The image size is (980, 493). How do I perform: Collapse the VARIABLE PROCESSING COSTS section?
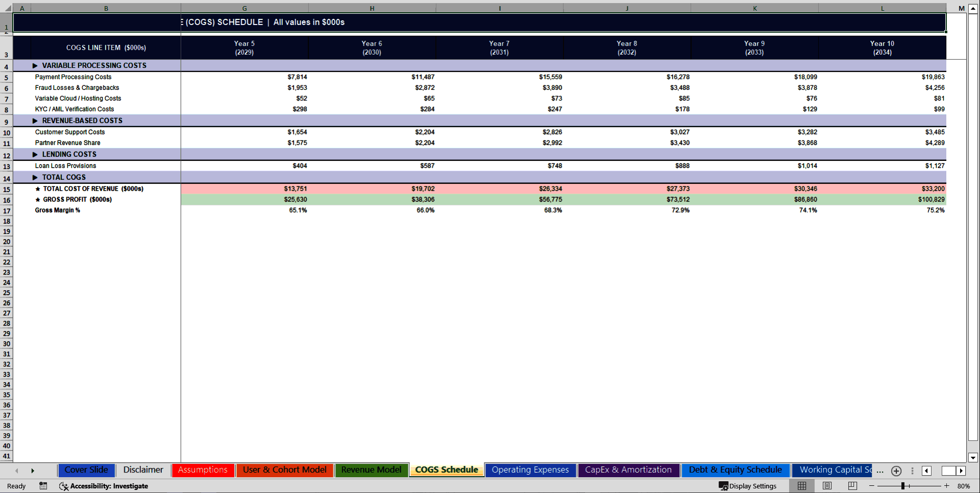[x=35, y=65]
